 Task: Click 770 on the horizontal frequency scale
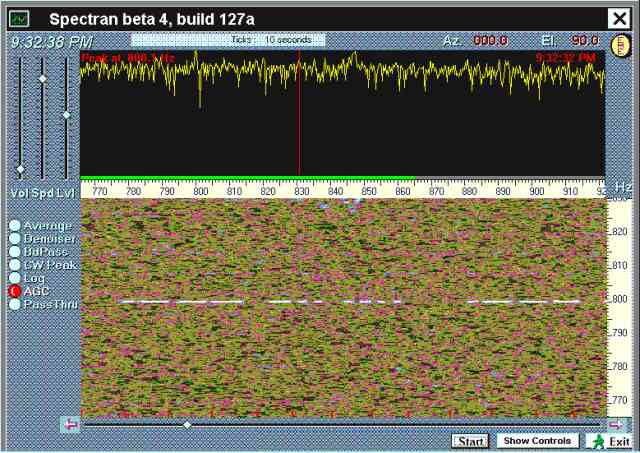tap(100, 191)
